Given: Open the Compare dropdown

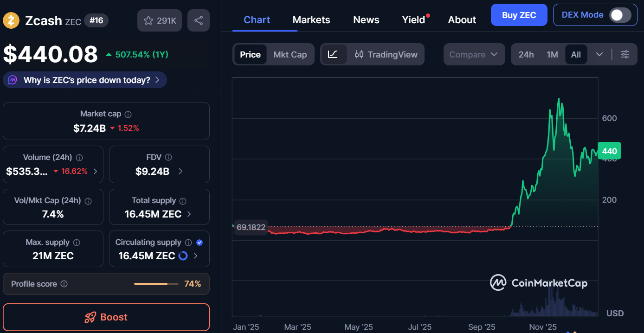Looking at the screenshot, I should point(473,54).
